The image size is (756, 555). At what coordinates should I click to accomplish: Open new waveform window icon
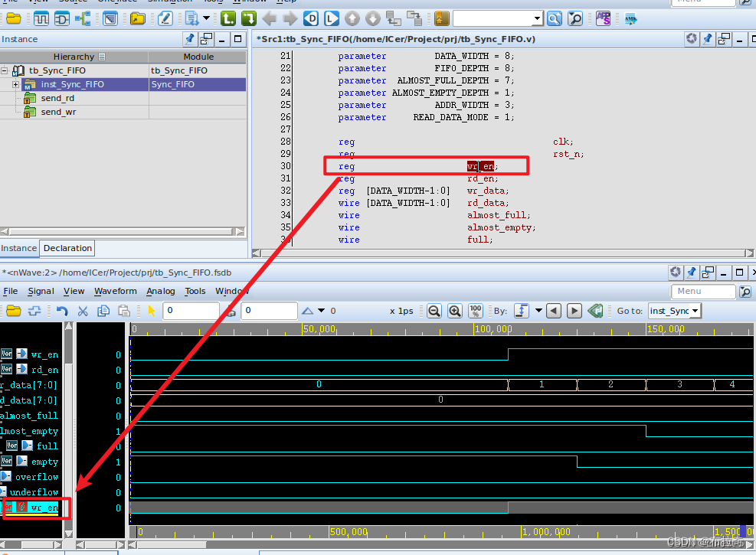coord(41,19)
